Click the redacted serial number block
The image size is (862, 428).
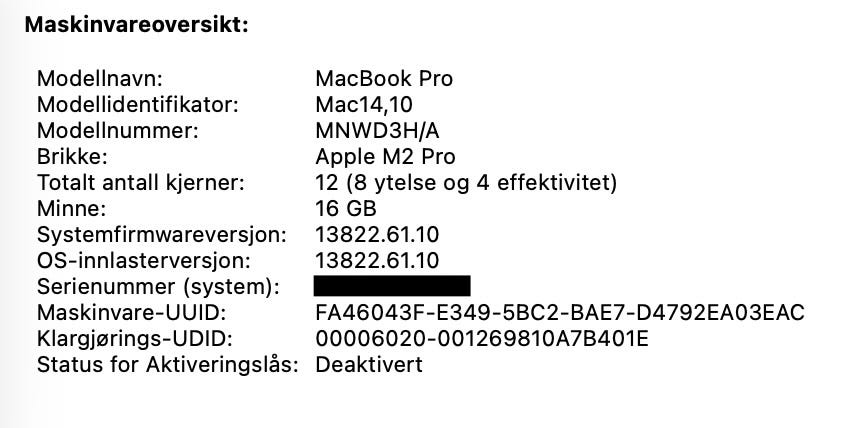click(x=392, y=286)
